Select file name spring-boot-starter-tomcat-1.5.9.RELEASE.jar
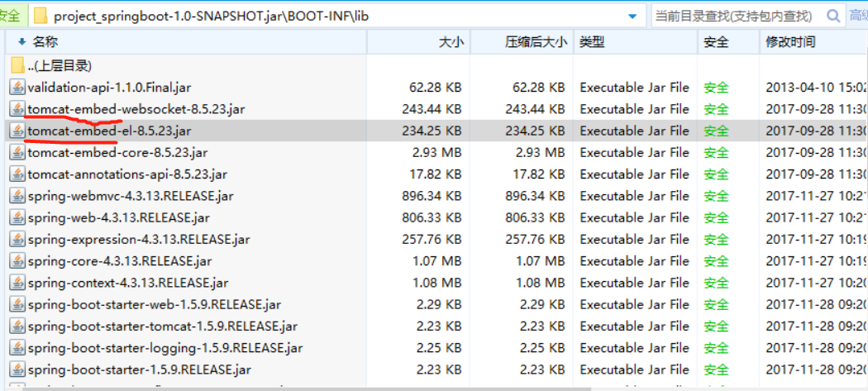This screenshot has height=391, width=868. tap(163, 327)
